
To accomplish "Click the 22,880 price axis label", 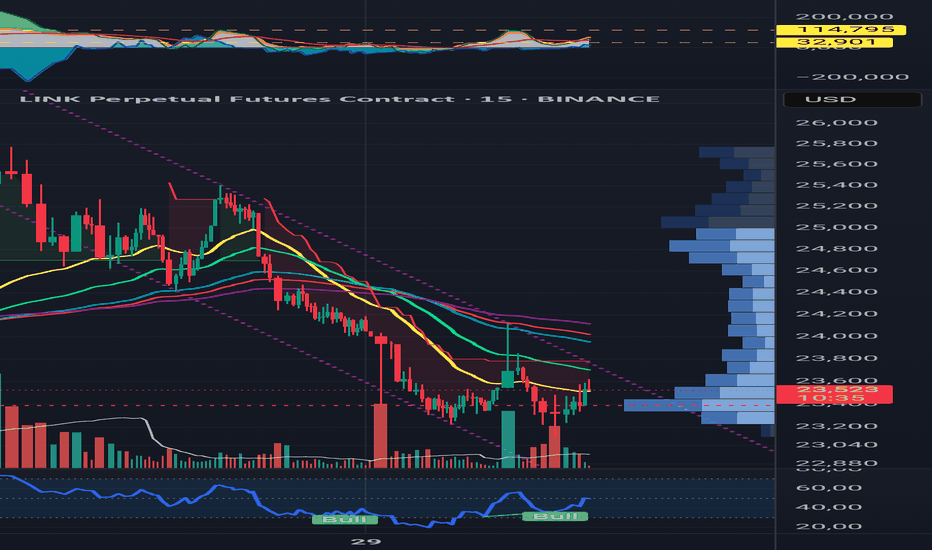I will pyautogui.click(x=837, y=463).
